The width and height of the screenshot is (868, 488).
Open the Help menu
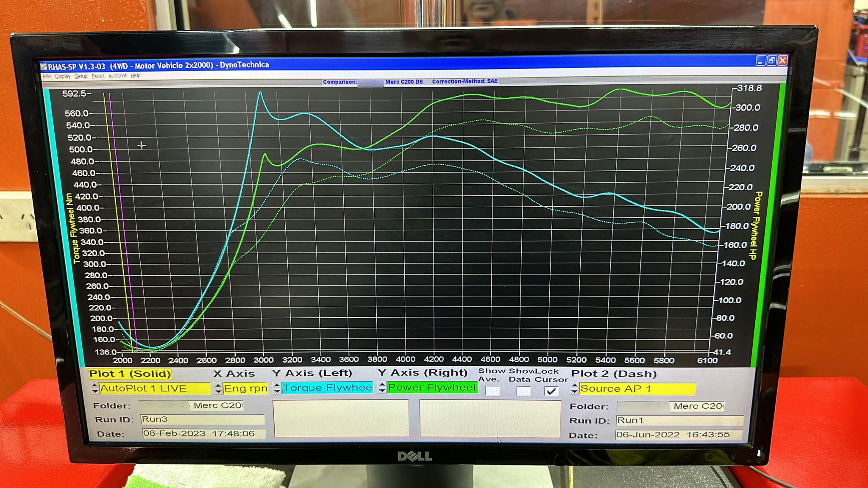(x=136, y=75)
